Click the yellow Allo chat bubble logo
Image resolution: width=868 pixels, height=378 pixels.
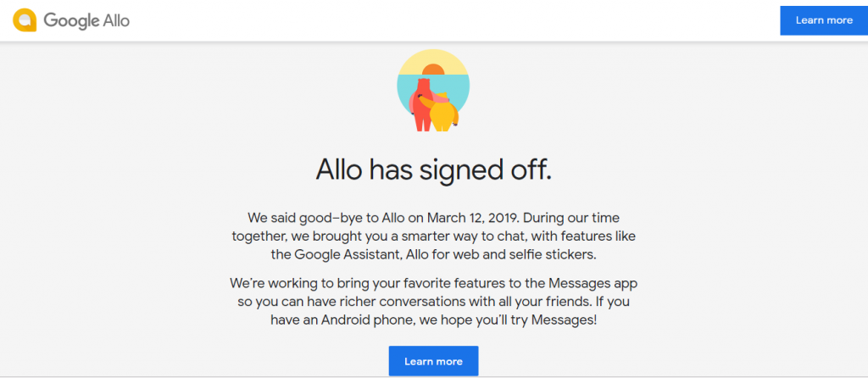click(24, 20)
